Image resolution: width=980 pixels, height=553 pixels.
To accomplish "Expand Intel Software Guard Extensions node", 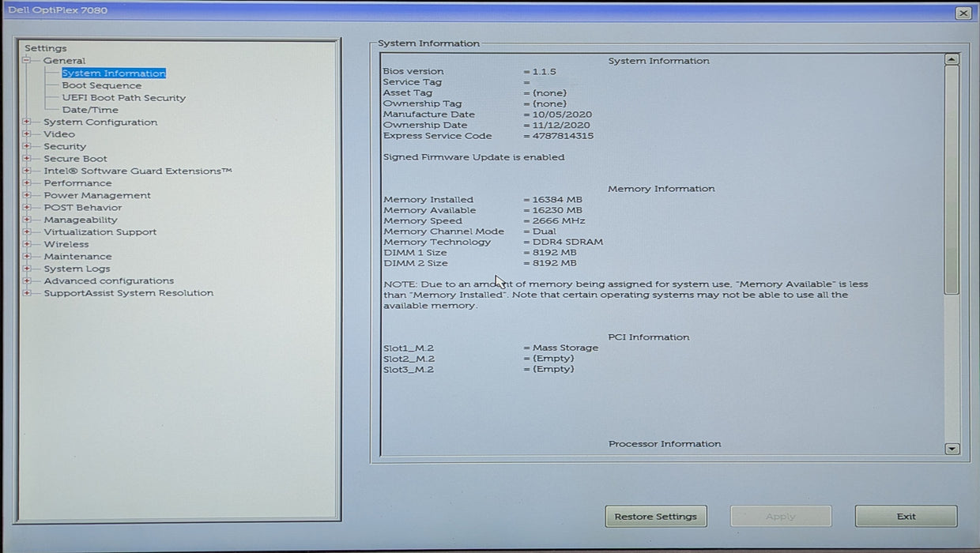I will point(27,171).
